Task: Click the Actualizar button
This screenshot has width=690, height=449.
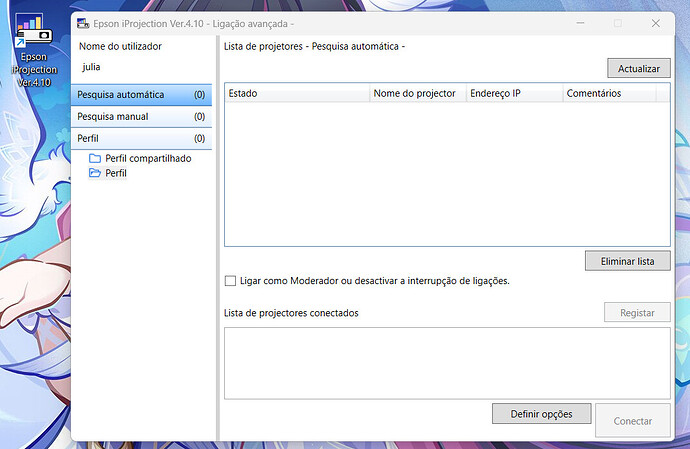Action: point(639,69)
